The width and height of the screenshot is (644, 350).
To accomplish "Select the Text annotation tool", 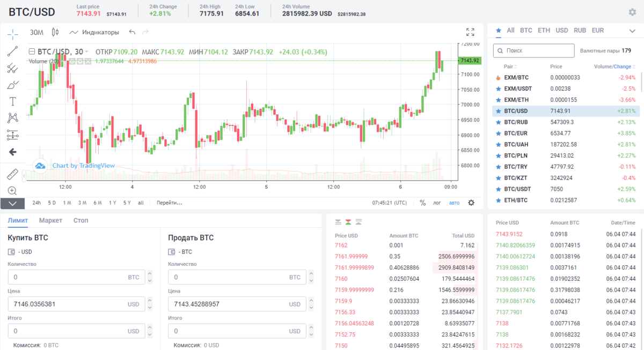I will click(x=13, y=101).
